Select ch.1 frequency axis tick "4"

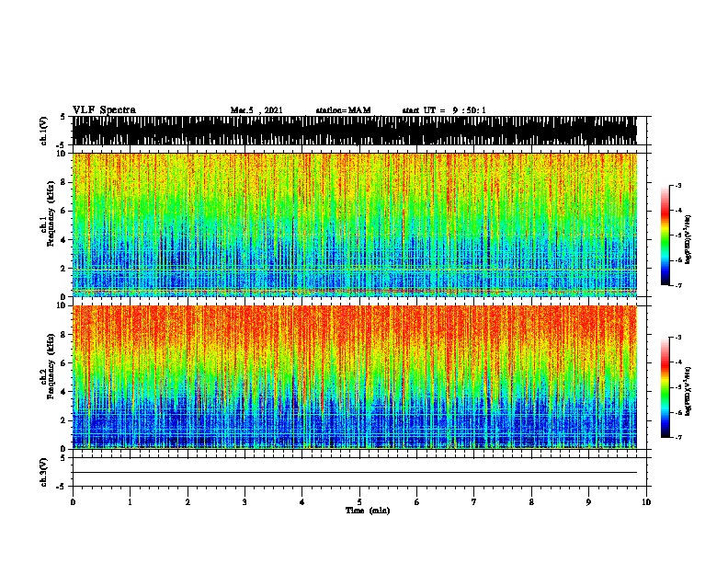click(x=64, y=240)
